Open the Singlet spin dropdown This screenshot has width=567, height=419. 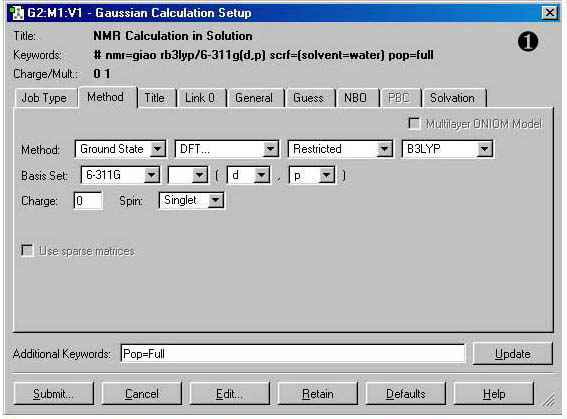pos(191,200)
